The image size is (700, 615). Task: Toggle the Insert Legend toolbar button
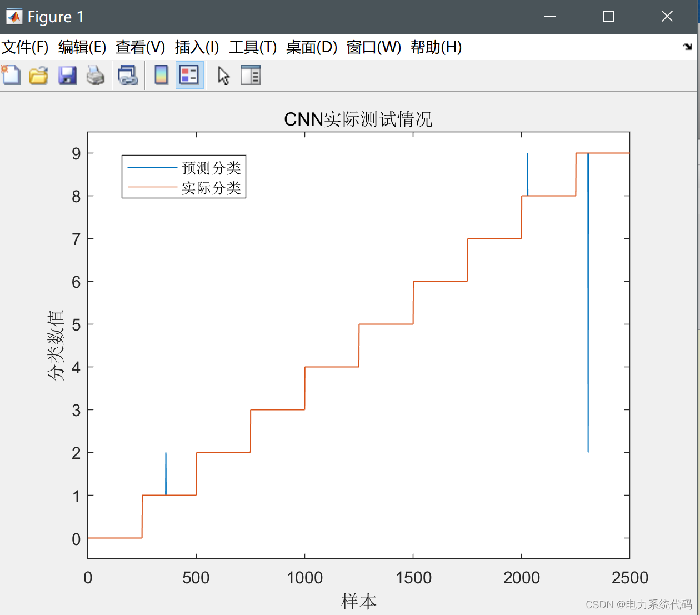point(189,75)
